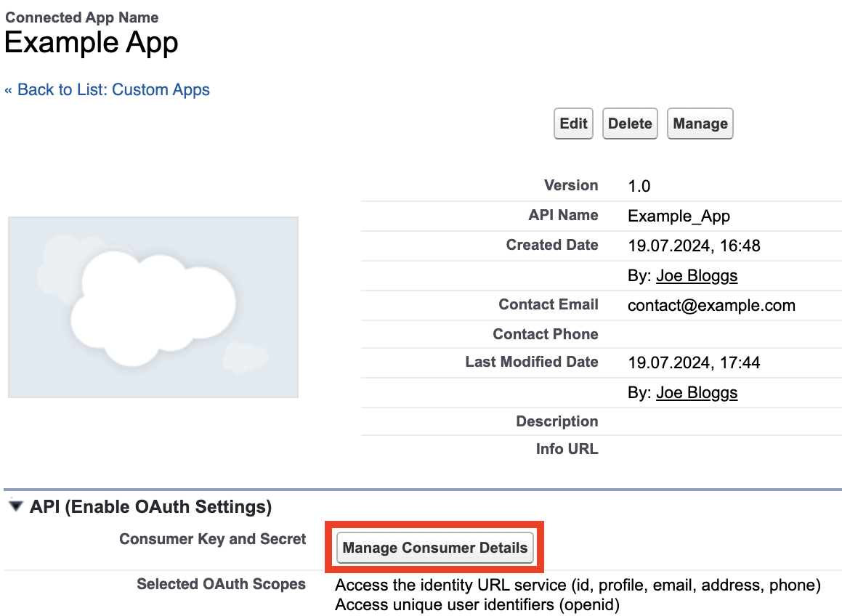Select the contact@example.com email address
Screen dimensions: 842x616
click(711, 305)
